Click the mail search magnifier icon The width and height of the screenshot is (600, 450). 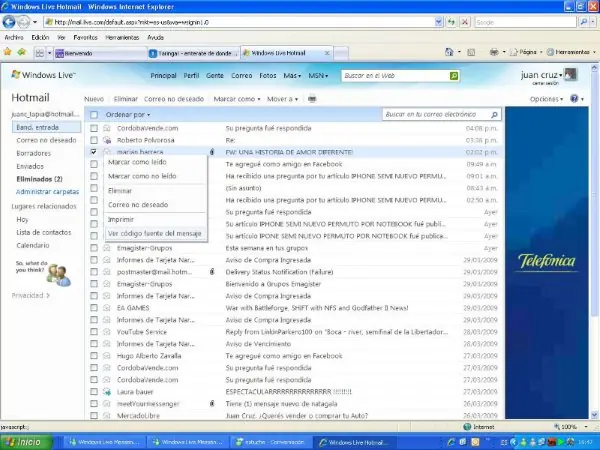pyautogui.click(x=494, y=114)
